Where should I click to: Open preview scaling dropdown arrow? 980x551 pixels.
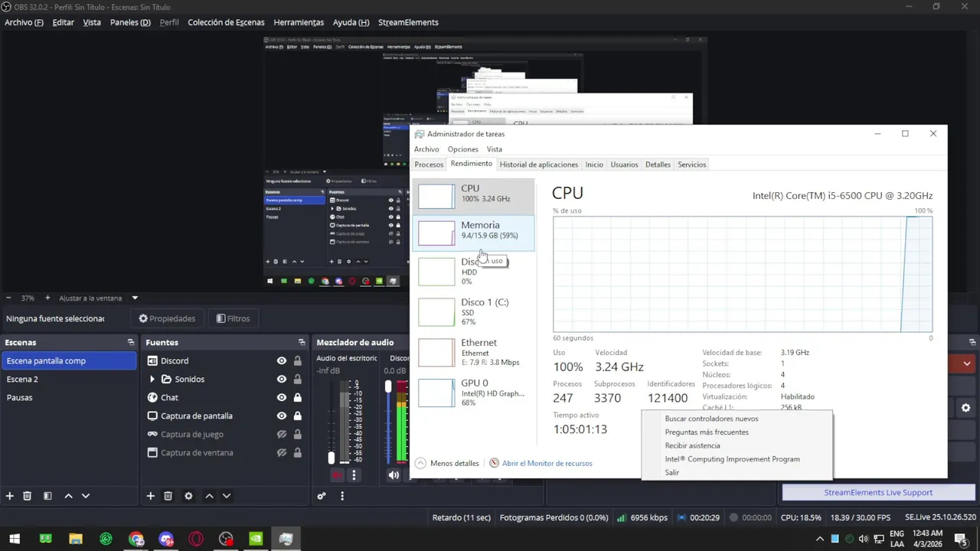point(135,298)
